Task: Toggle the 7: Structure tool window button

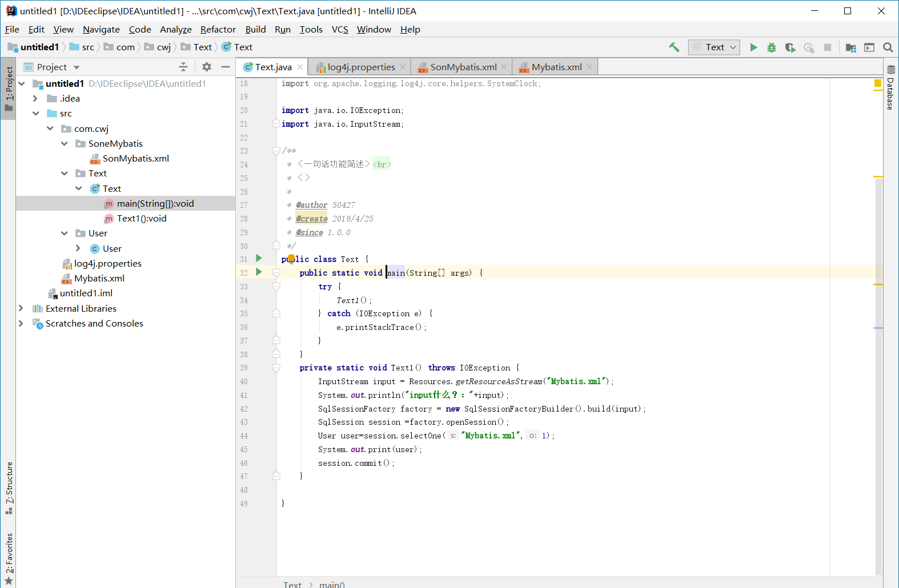Action: (x=9, y=488)
